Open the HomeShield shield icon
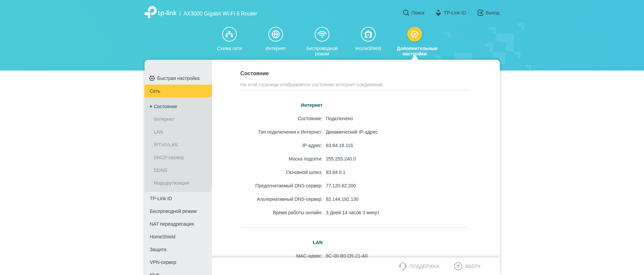The width and height of the screenshot is (644, 275). point(368,34)
